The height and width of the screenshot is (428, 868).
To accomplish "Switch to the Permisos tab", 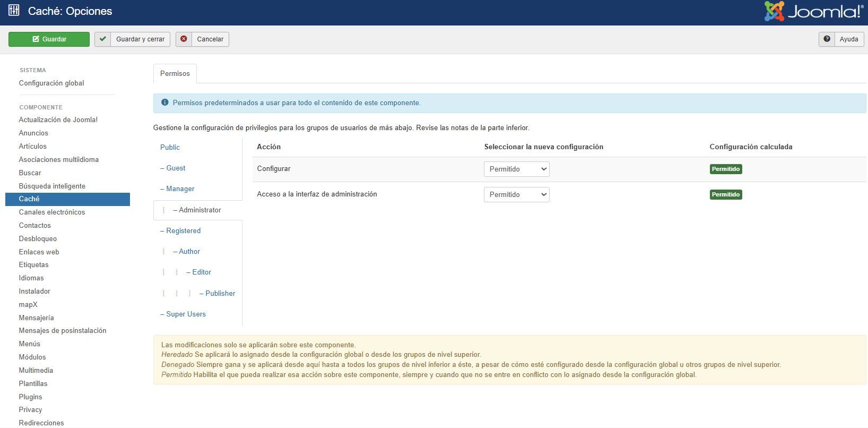I will pyautogui.click(x=175, y=74).
